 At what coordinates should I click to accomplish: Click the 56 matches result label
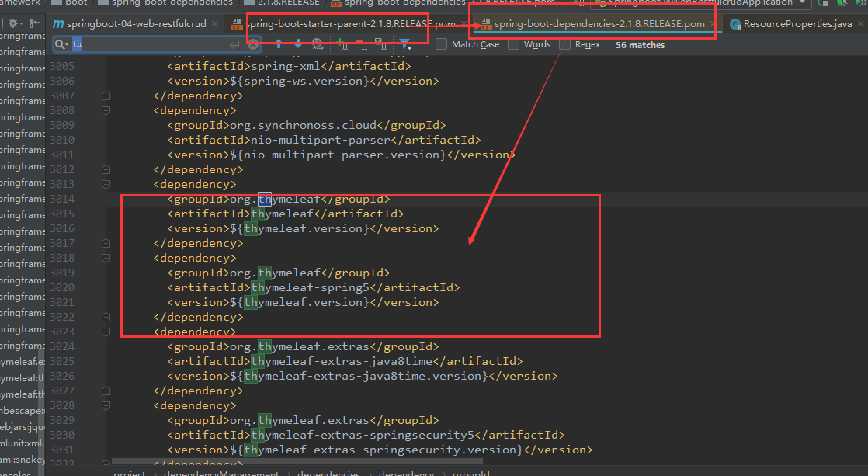[x=640, y=45]
